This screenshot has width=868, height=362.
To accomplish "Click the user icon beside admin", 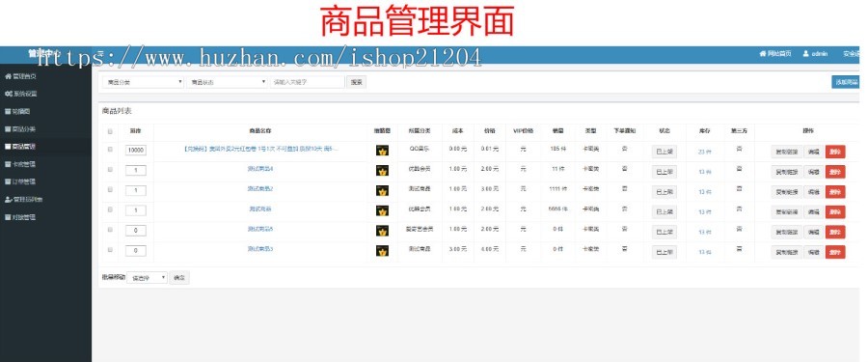I will (x=806, y=54).
